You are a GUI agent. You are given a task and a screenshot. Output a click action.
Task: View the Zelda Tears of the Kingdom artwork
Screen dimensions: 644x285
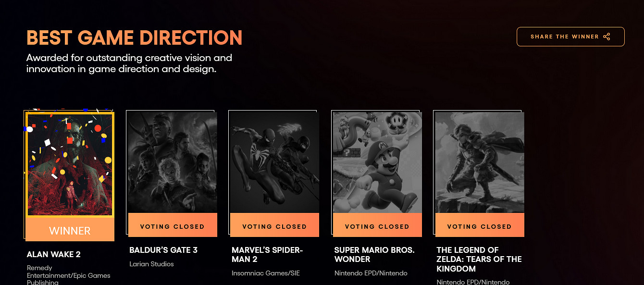(479, 162)
